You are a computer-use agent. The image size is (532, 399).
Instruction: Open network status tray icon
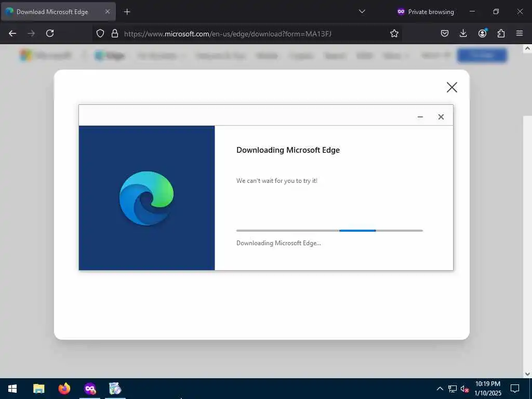[x=453, y=389]
